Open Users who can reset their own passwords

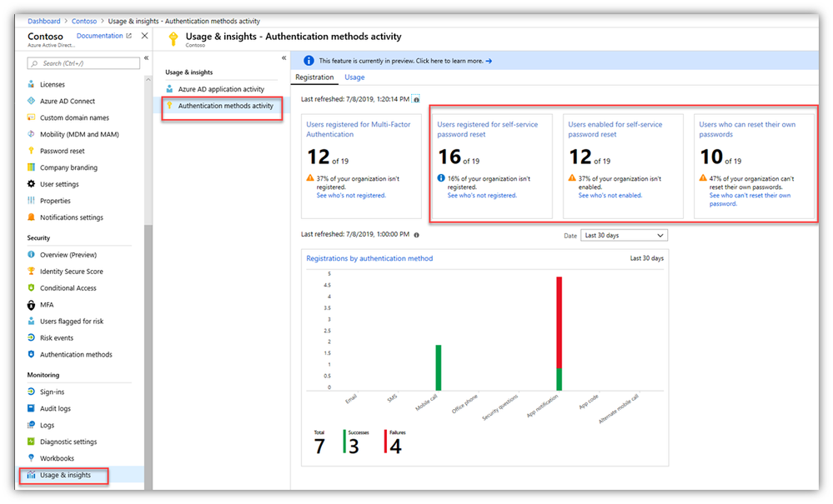coord(747,129)
